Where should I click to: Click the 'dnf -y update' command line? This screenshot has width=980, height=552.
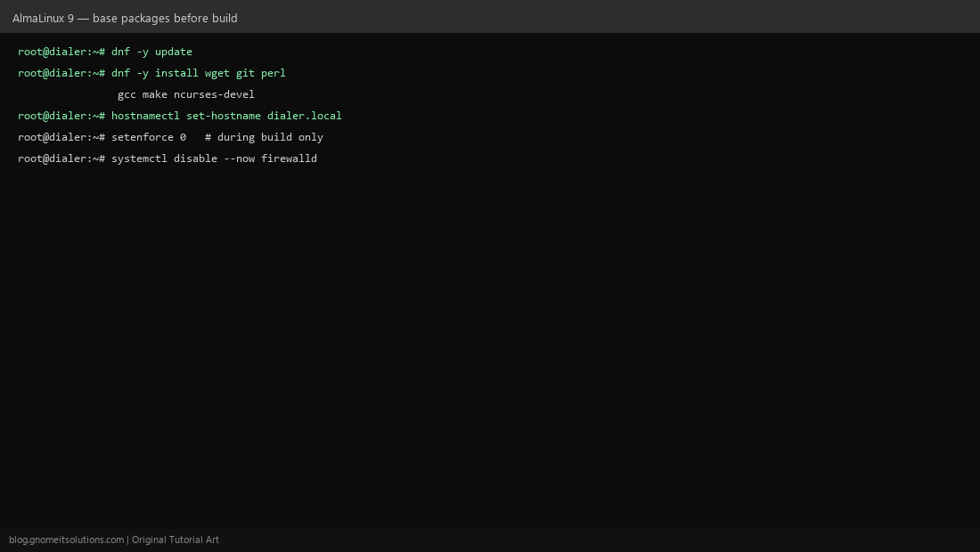tap(105, 52)
